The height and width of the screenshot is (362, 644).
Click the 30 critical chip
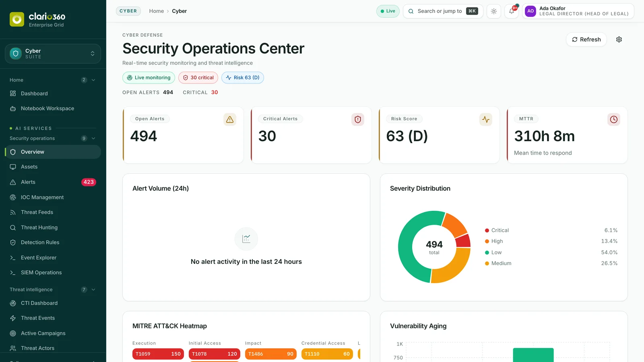(x=198, y=78)
